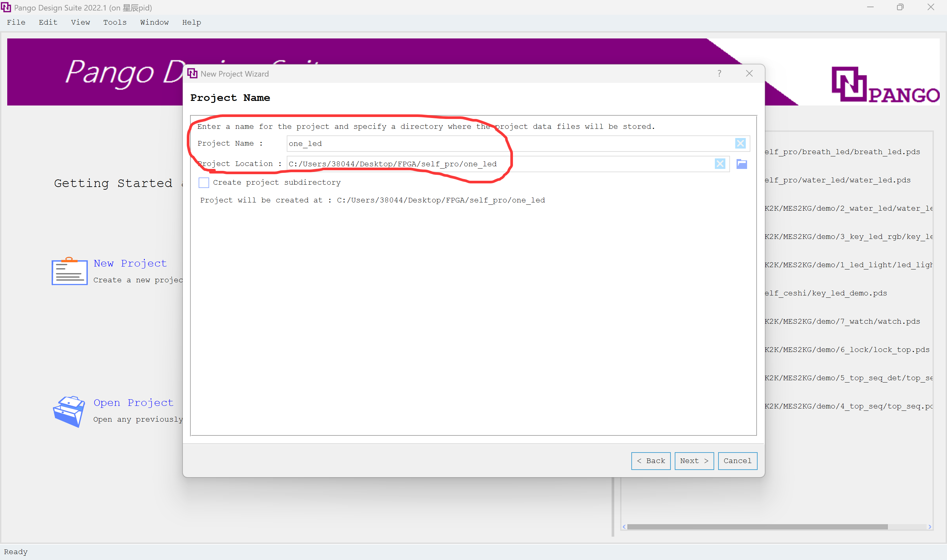Open the Window menu
Screen dimensions: 947x560
point(154,22)
